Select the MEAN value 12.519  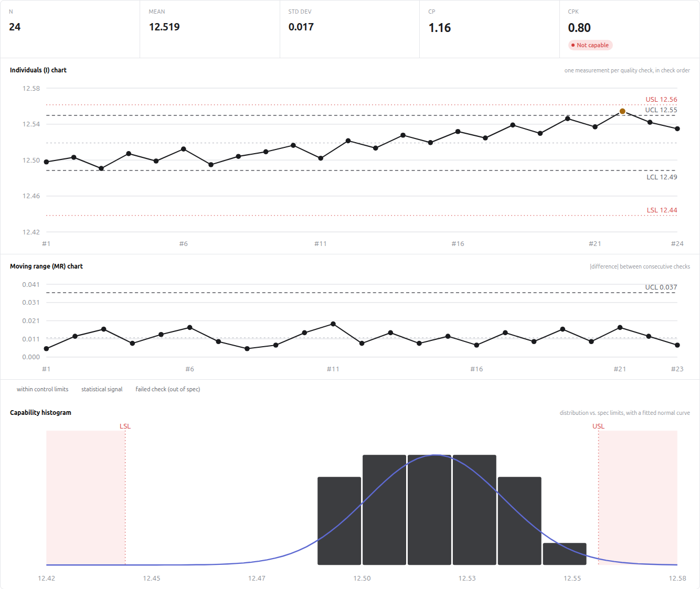click(x=164, y=27)
